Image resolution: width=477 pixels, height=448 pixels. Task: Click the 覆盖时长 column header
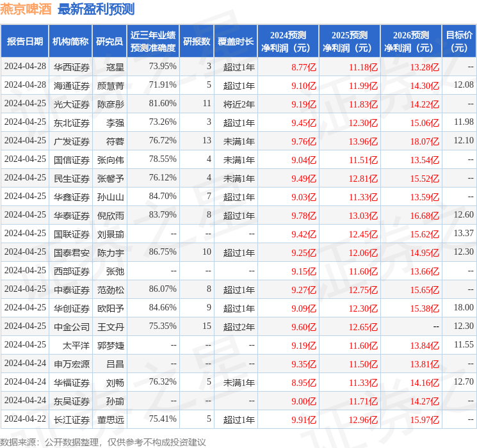coord(236,42)
